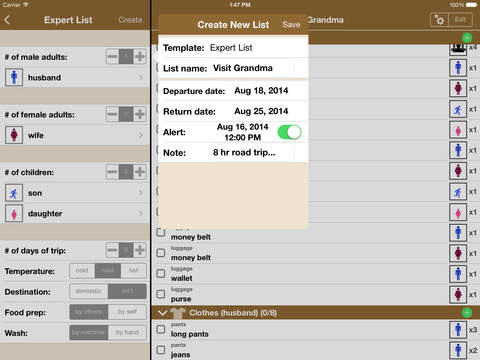
Task: Increase number of children with plus
Action: [x=140, y=172]
